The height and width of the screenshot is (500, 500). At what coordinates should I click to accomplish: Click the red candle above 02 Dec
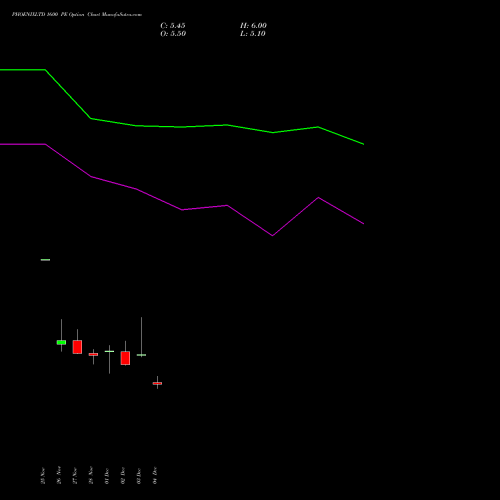coord(125,358)
